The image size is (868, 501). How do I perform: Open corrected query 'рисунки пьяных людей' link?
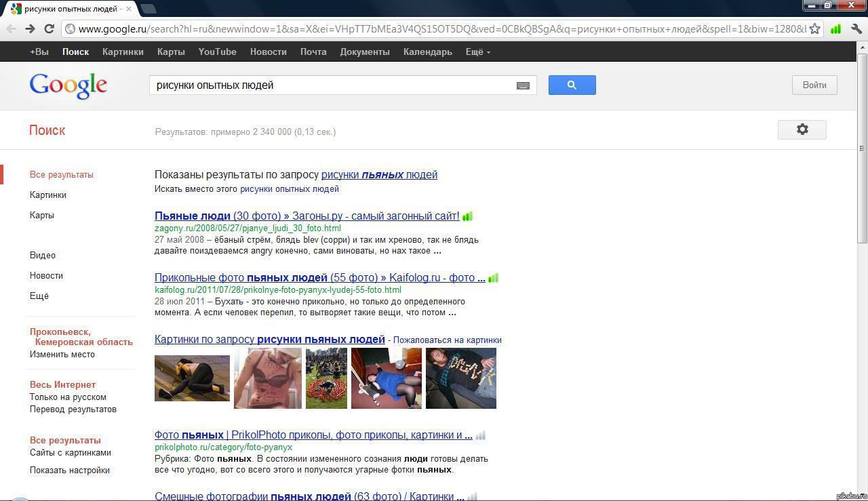379,174
